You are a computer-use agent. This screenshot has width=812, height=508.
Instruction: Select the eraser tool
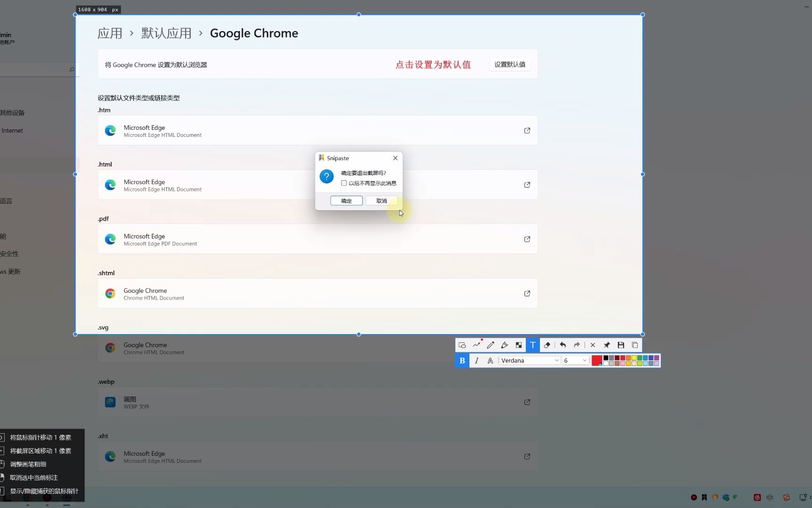point(547,345)
